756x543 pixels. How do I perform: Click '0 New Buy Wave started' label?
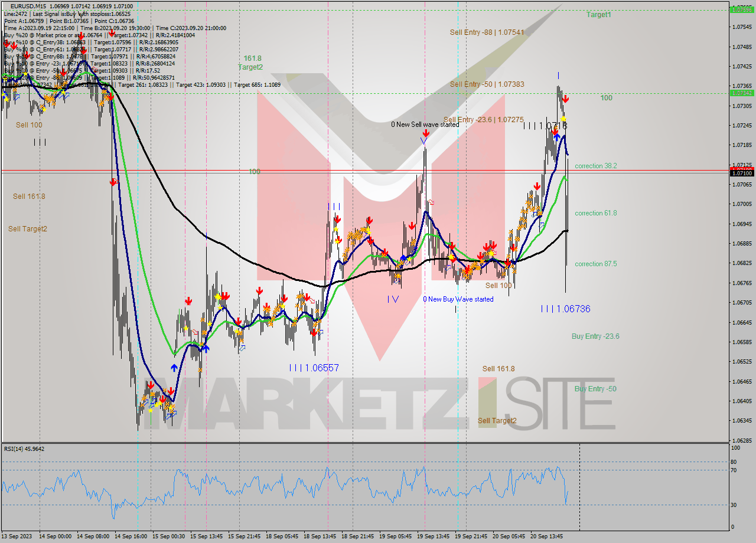coord(458,299)
